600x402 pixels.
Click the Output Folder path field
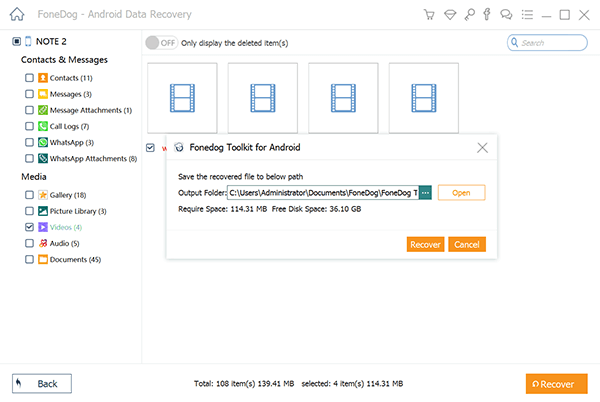click(x=323, y=193)
